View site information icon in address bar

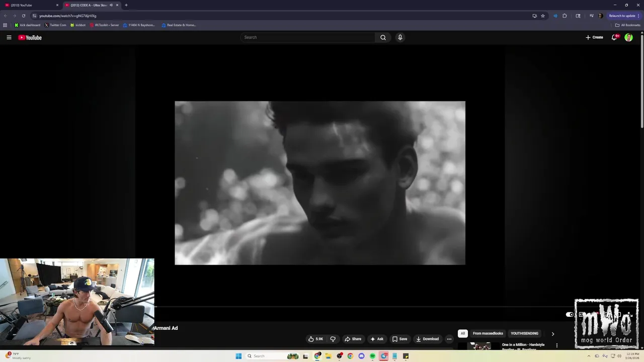point(34,16)
